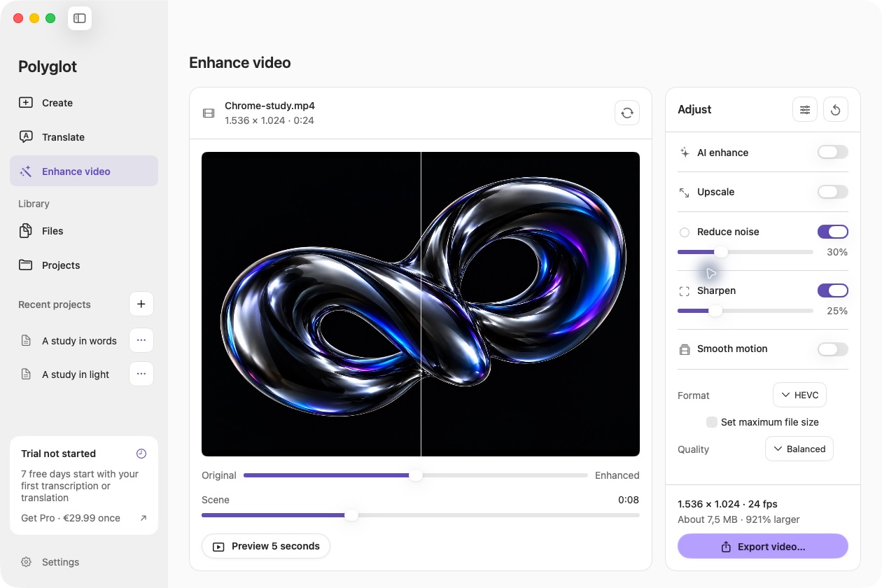The height and width of the screenshot is (588, 882).
Task: Click the Settings gear icon
Action: point(26,562)
